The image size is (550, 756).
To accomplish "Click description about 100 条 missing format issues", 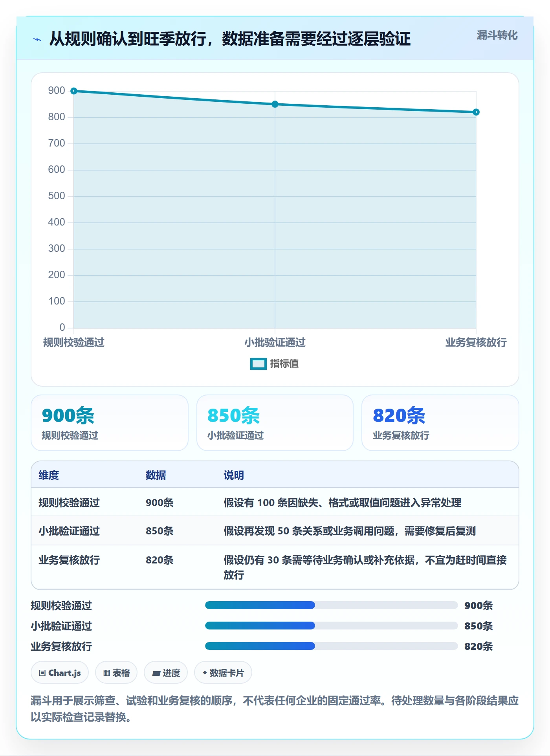I will pyautogui.click(x=343, y=503).
